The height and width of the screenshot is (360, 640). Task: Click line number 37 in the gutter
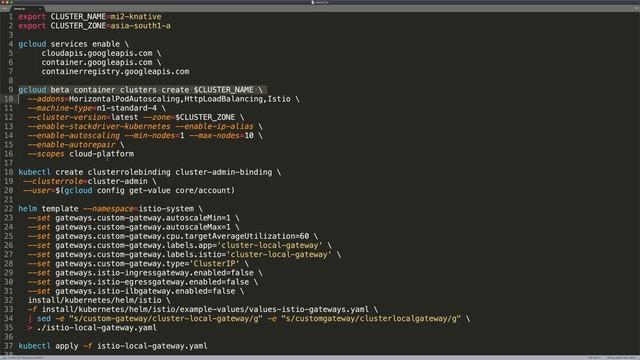click(9, 346)
